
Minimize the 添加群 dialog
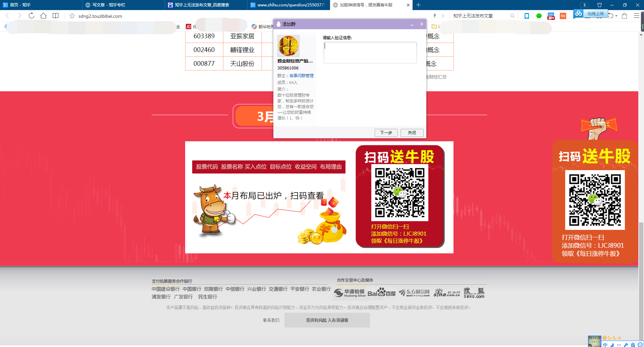pyautogui.click(x=412, y=24)
